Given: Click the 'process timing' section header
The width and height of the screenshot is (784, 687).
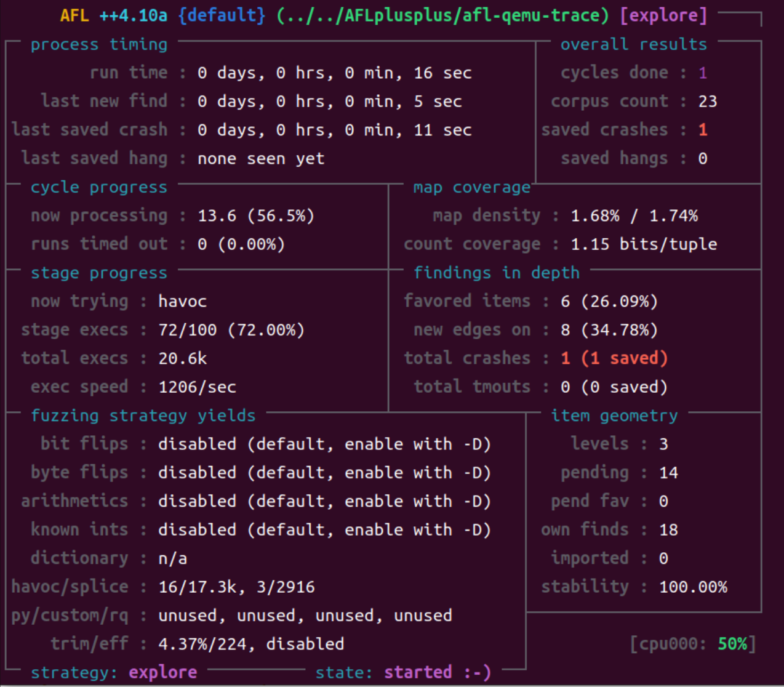Looking at the screenshot, I should pos(99,44).
